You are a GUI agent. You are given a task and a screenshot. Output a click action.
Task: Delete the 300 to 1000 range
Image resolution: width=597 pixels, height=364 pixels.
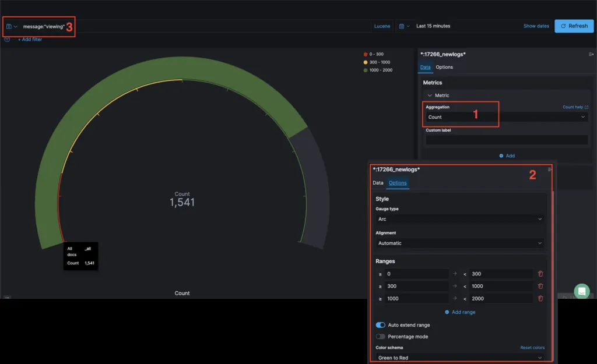(540, 286)
